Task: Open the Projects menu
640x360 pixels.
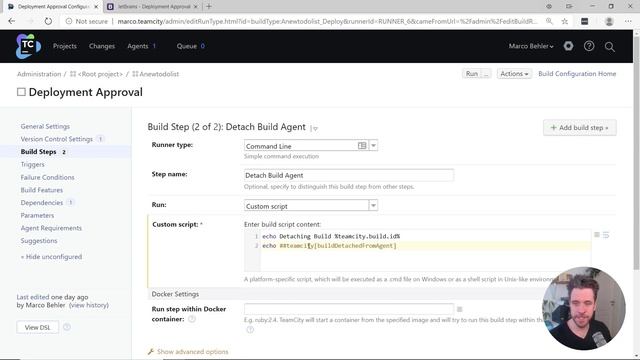Action: [64, 46]
